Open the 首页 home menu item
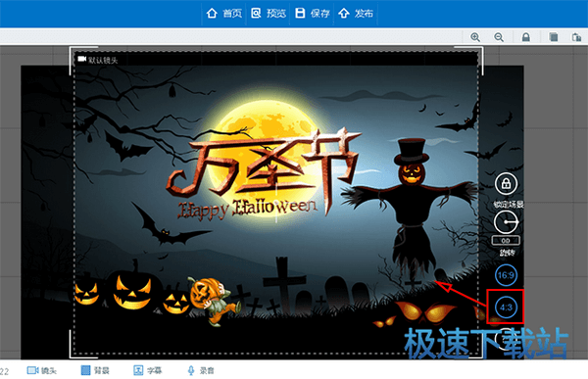The width and height of the screenshot is (588, 379). point(223,14)
